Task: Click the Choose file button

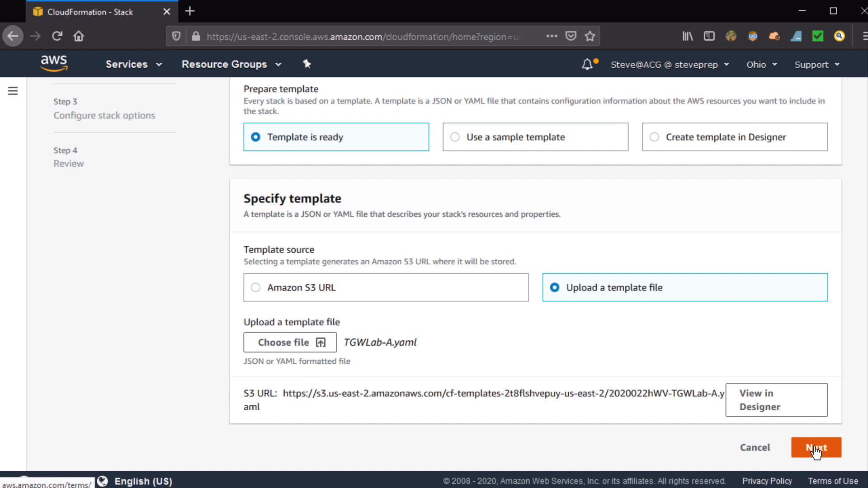Action: pos(290,343)
